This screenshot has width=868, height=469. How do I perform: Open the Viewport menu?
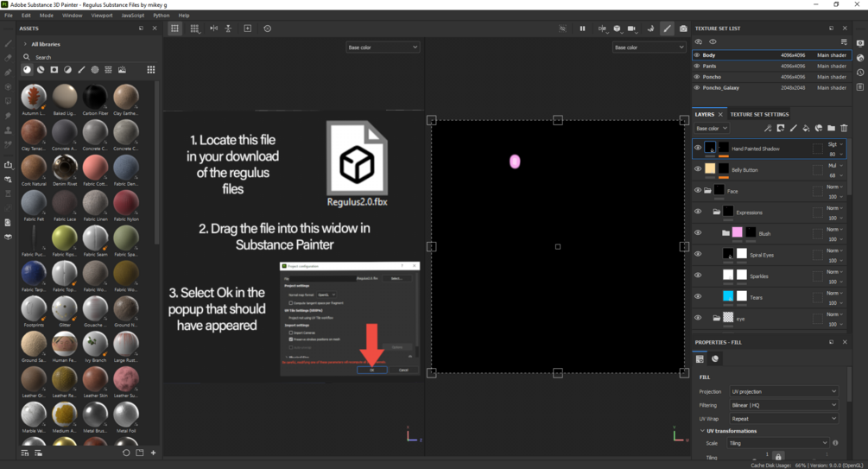tap(102, 16)
